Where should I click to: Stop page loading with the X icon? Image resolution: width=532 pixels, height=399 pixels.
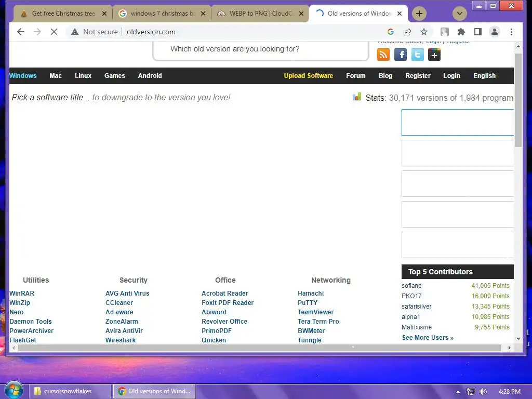[54, 32]
